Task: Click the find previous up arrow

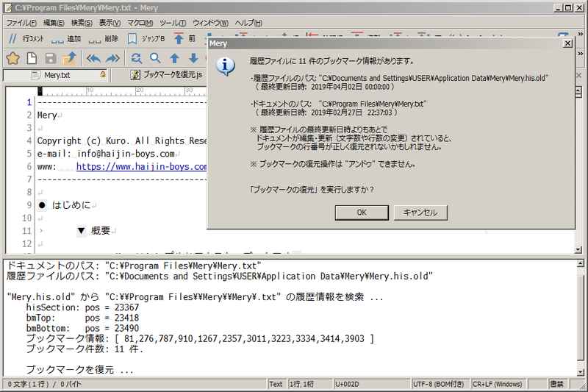Action: tap(174, 58)
